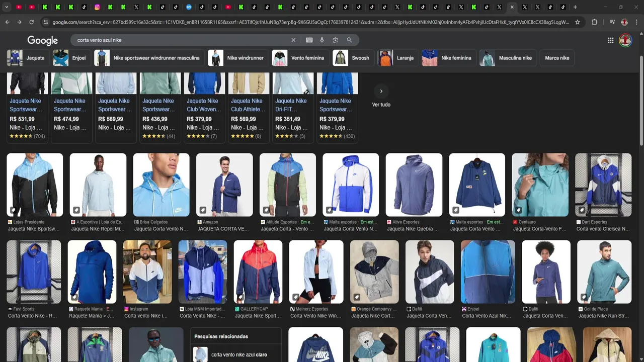The image size is (644, 362).
Task: Open the Centauro jacket image result
Action: pos(540,185)
